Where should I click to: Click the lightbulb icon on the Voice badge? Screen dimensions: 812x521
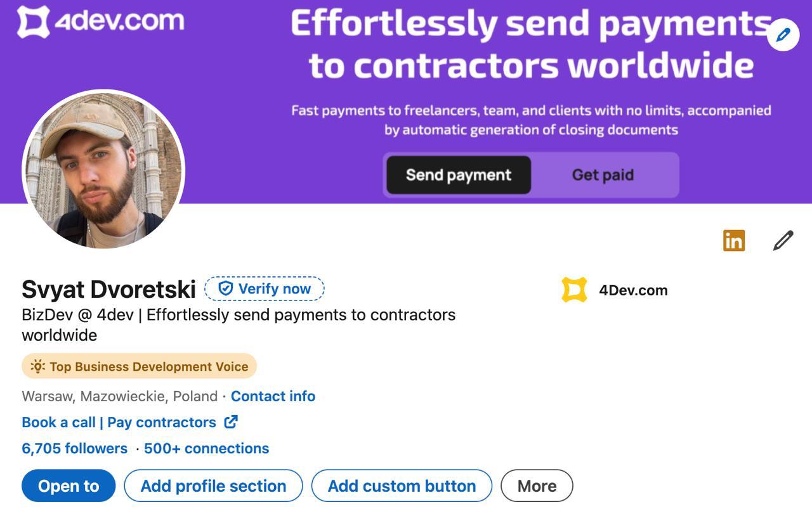38,366
